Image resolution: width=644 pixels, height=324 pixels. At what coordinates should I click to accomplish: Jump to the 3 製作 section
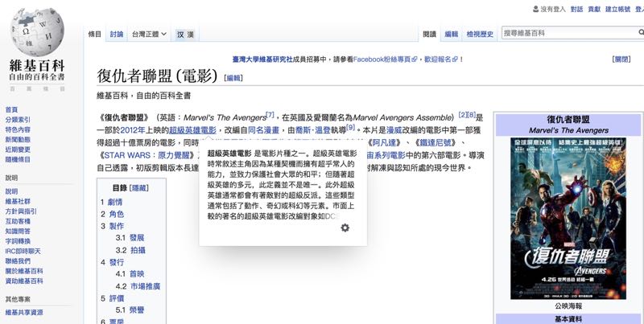112,226
